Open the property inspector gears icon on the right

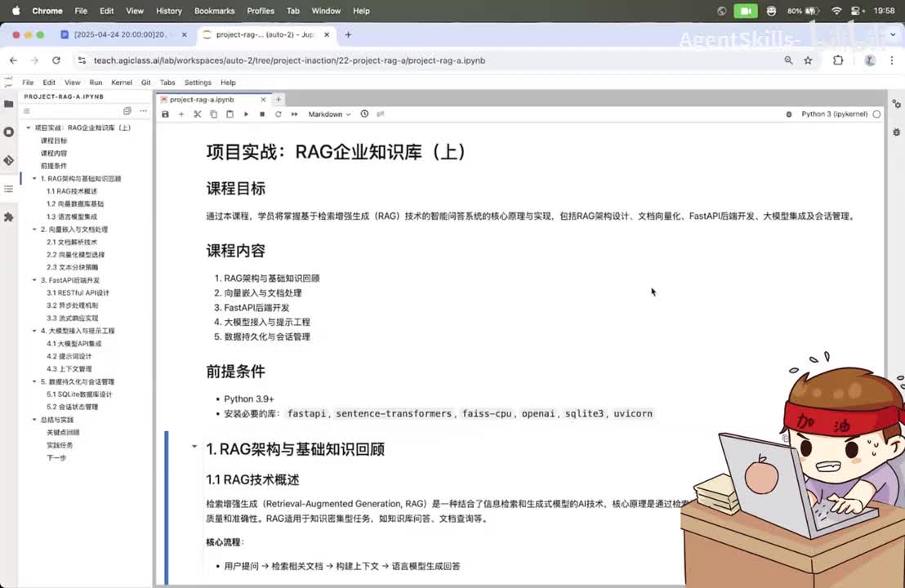896,104
